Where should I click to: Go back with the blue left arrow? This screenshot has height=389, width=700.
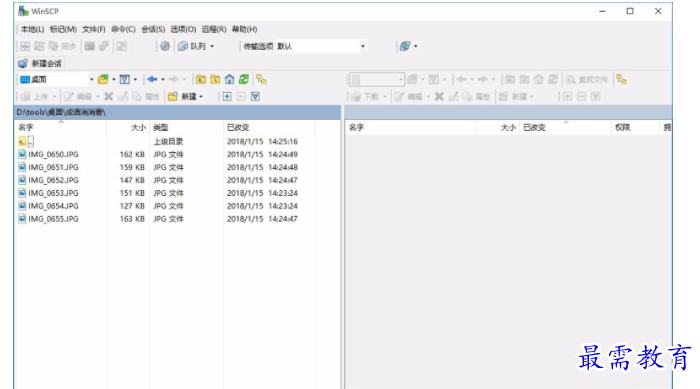click(x=152, y=79)
